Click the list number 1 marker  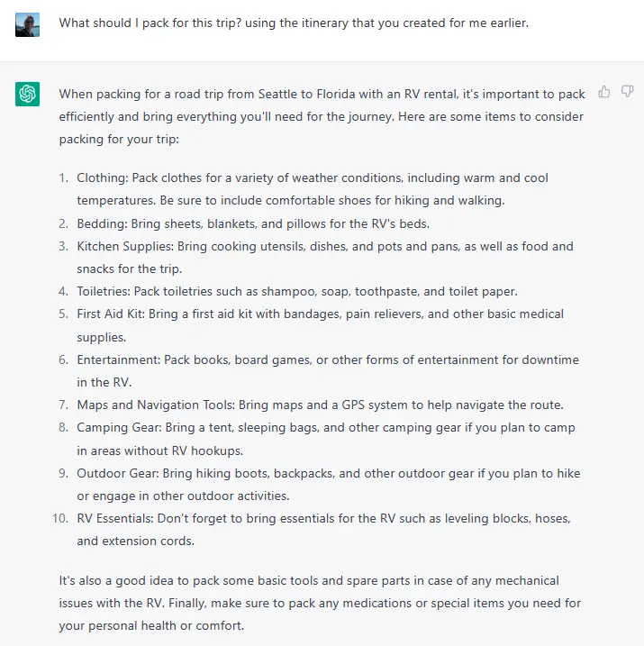click(x=63, y=178)
